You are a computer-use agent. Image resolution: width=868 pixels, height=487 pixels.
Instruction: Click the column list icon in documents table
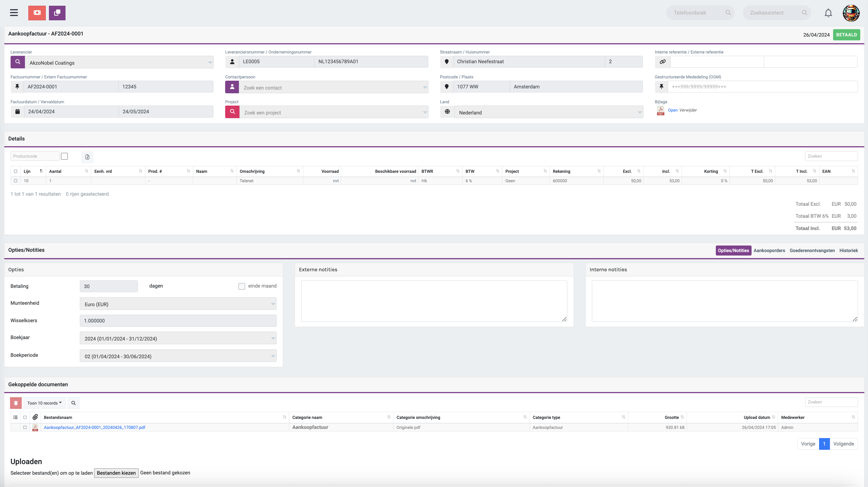tap(15, 417)
